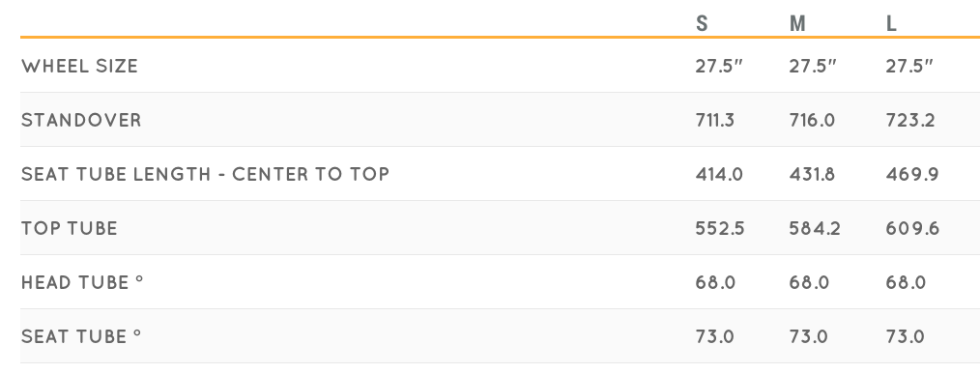
Task: Click the M size column header
Action: pyautogui.click(x=797, y=24)
